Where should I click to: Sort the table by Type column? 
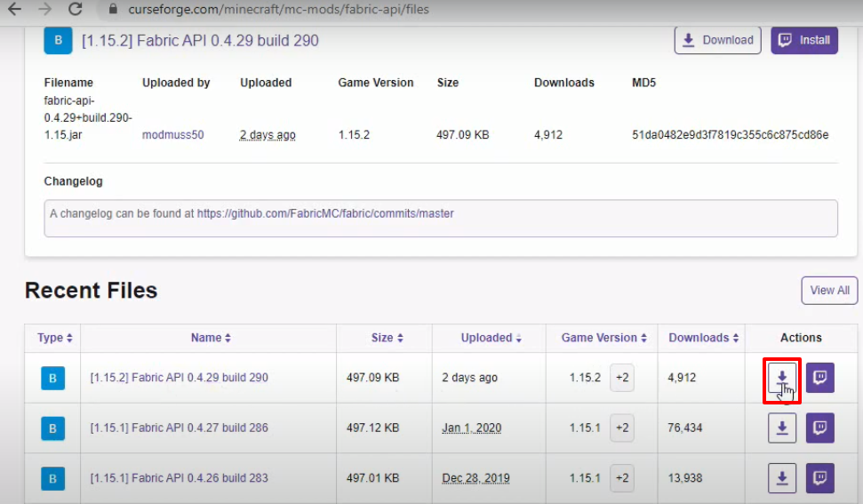54,338
